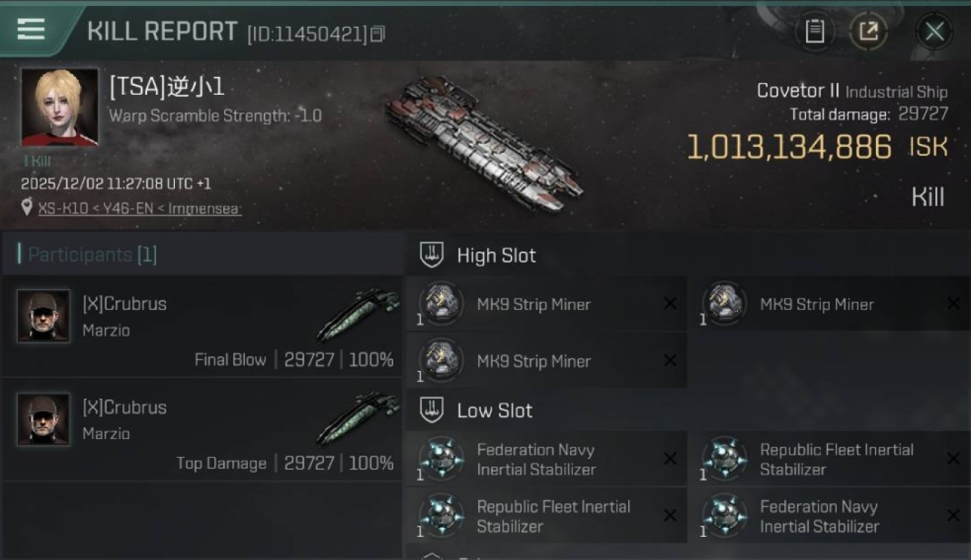The height and width of the screenshot is (560, 971).
Task: Close the kill report window
Action: pyautogui.click(x=934, y=31)
